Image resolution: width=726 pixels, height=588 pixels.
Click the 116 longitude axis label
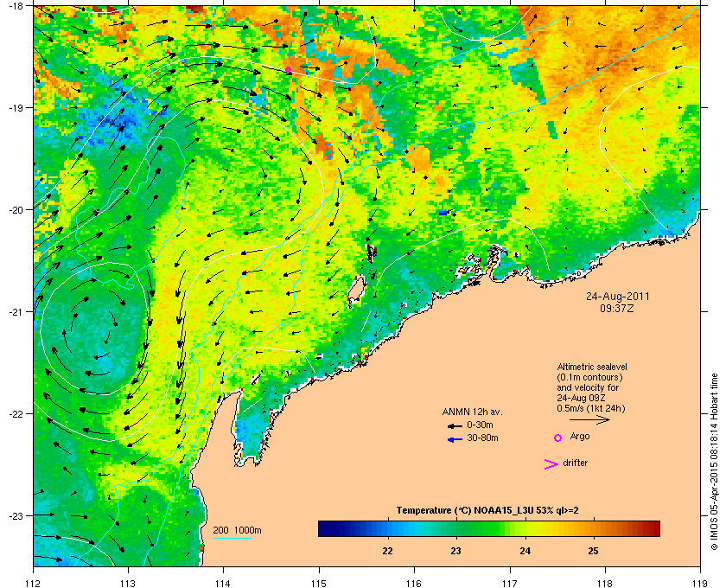point(414,584)
